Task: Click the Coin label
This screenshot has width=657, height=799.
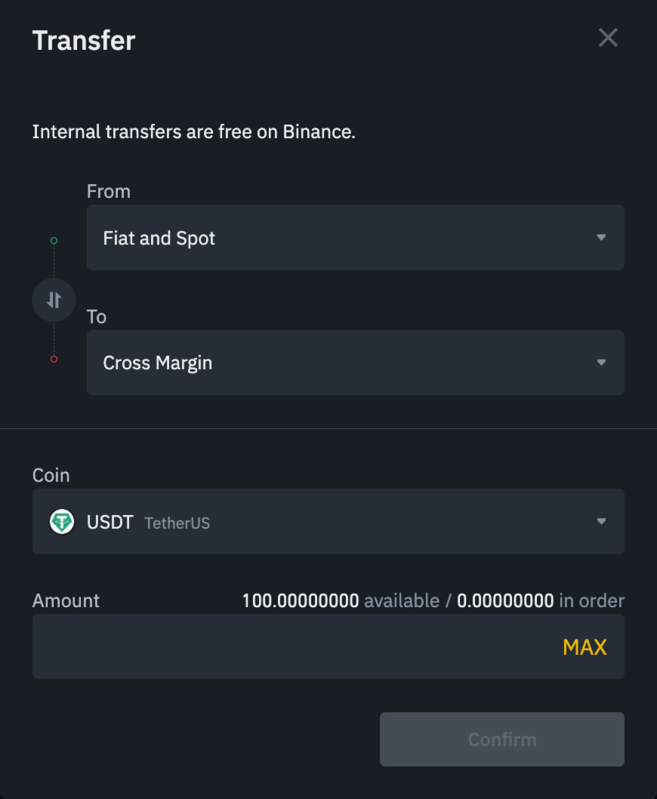Action: click(51, 475)
